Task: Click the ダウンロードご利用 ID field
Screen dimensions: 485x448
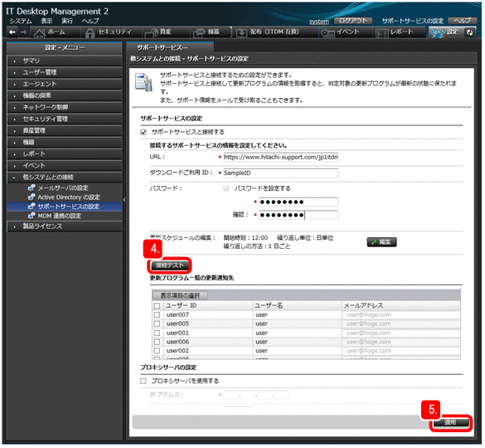Action: (280, 173)
